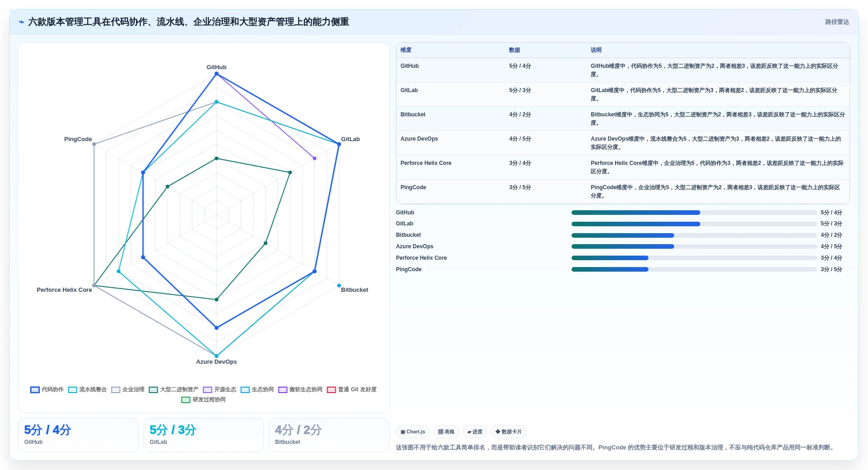Open the GitLab 5分 / 3分 card
Screen dimensions: 868x470
click(203, 435)
